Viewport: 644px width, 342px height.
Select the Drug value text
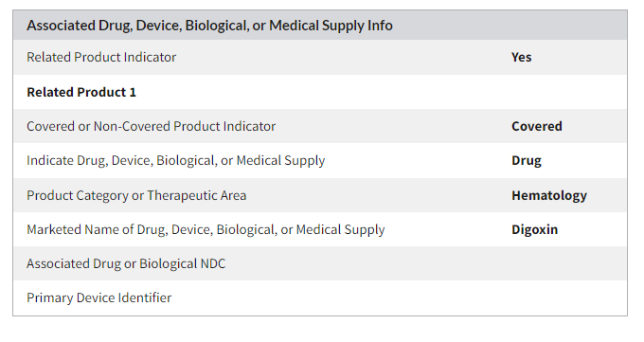point(527,160)
